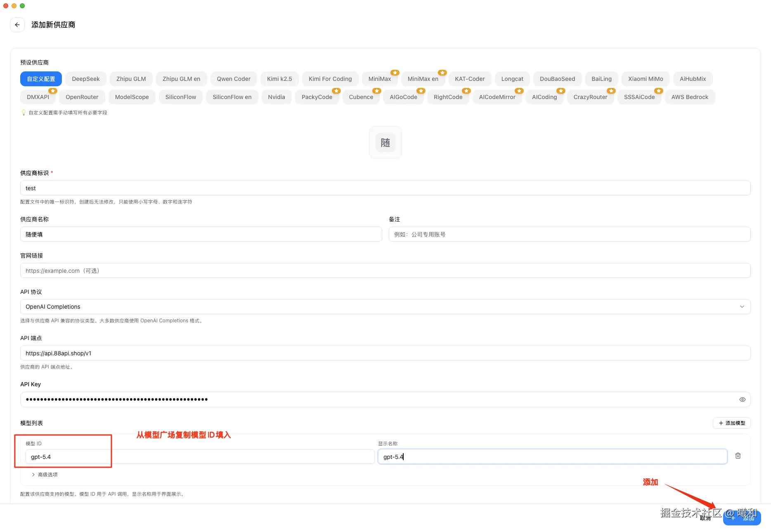Click the blue 添加 submit button
The width and height of the screenshot is (771, 532).
coord(742,518)
